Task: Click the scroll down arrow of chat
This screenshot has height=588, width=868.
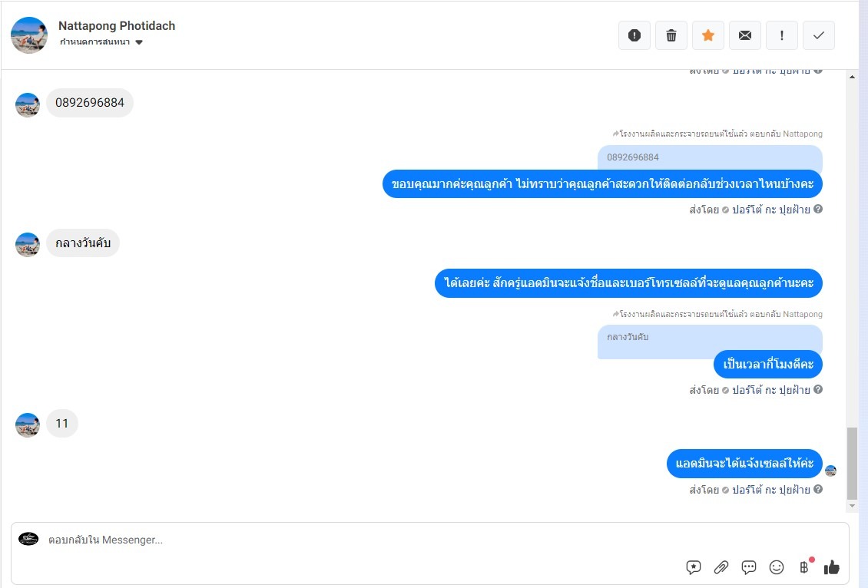Action: (x=852, y=506)
